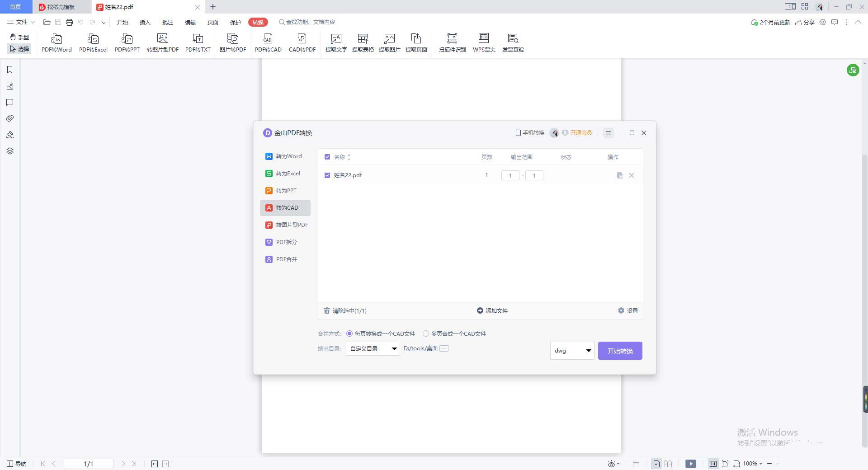Collapse the ribbon with the top-right chevron
868x470 pixels.
(x=858, y=22)
